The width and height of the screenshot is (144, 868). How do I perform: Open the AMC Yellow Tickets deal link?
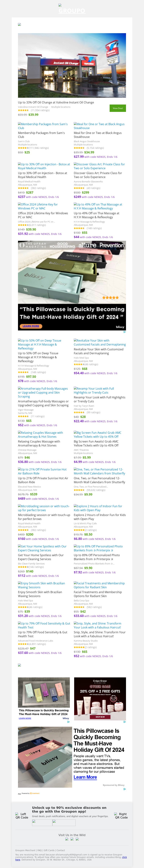coord(97,435)
